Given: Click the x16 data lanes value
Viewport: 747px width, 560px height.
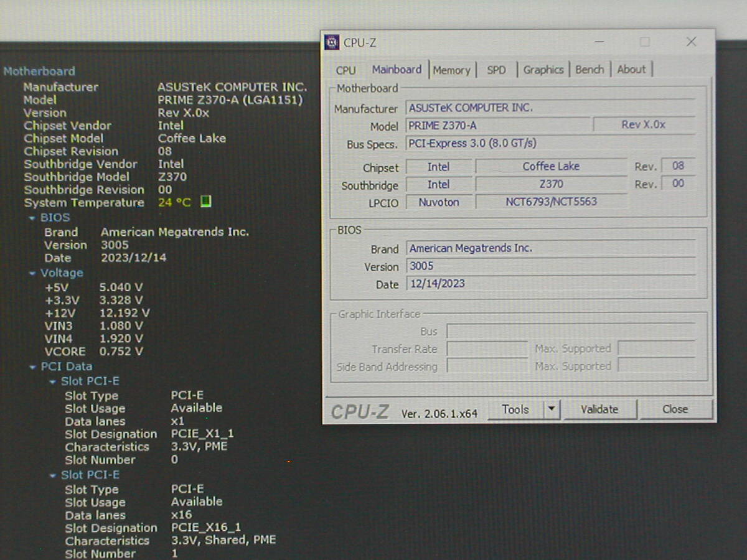Looking at the screenshot, I should [181, 515].
